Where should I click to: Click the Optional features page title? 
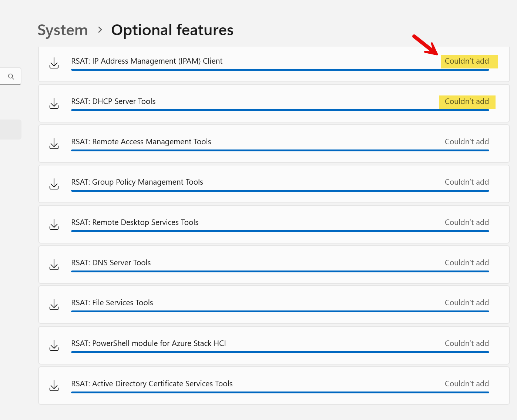pyautogui.click(x=172, y=30)
